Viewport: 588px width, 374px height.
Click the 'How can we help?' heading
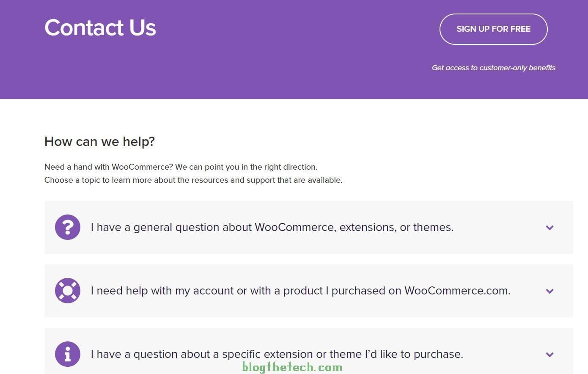(x=99, y=141)
